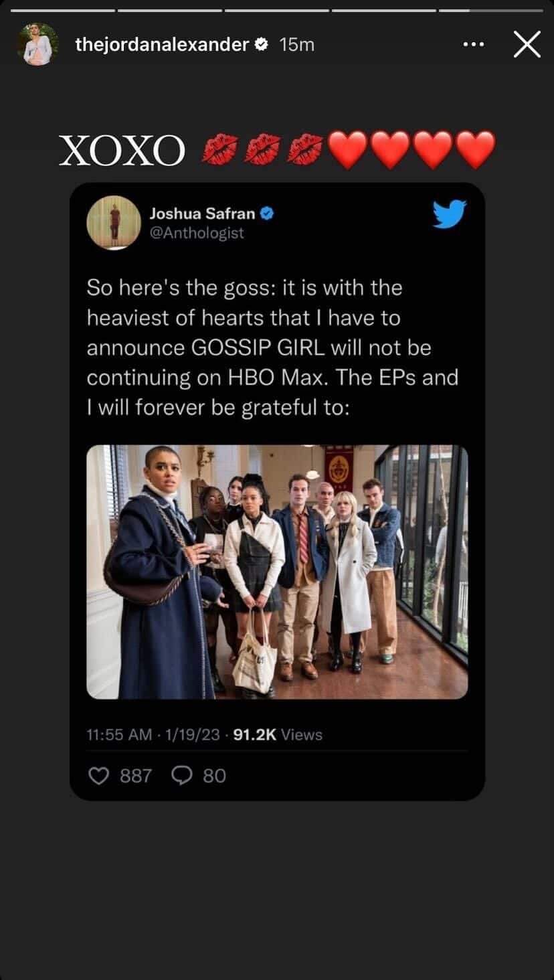The width and height of the screenshot is (554, 980).
Task: Select the third story progress segment
Action: 276,10
